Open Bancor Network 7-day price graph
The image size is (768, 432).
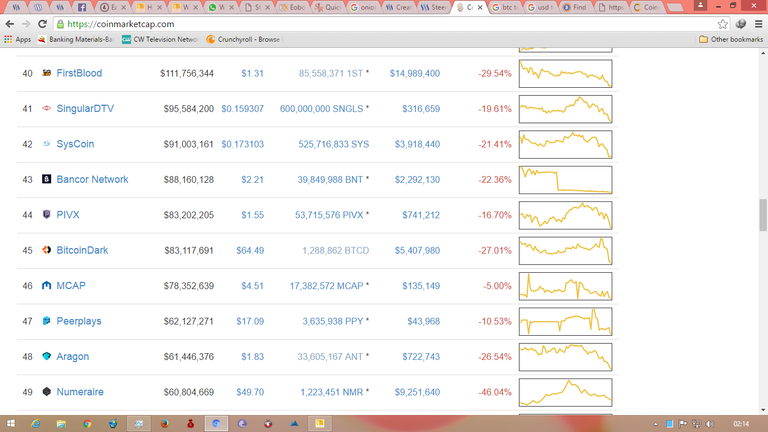pos(565,180)
